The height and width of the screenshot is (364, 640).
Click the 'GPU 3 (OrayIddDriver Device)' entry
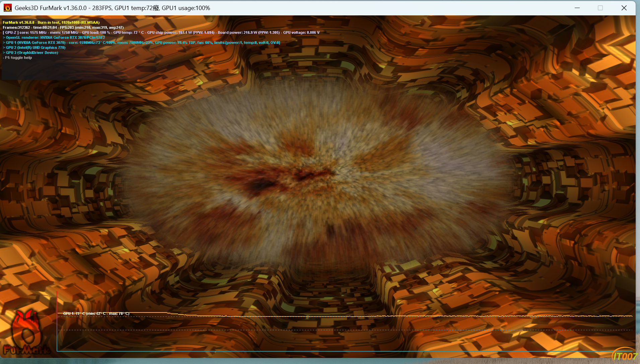pyautogui.click(x=30, y=53)
